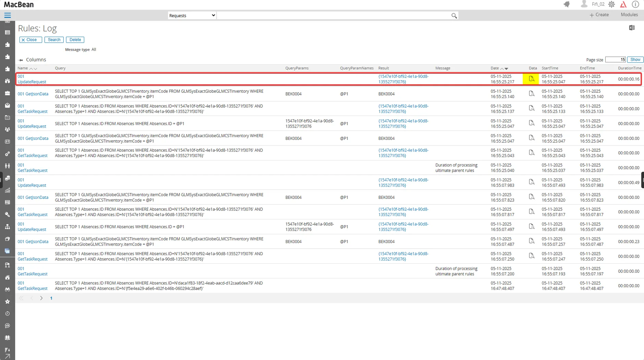The width and height of the screenshot is (644, 360).
Task: Open the Requests search scope dropdown
Action: pos(191,15)
